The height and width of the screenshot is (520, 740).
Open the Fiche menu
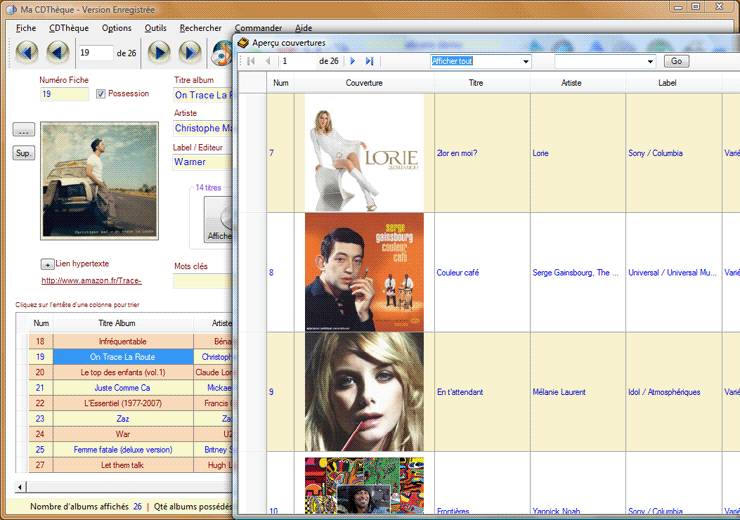26,28
